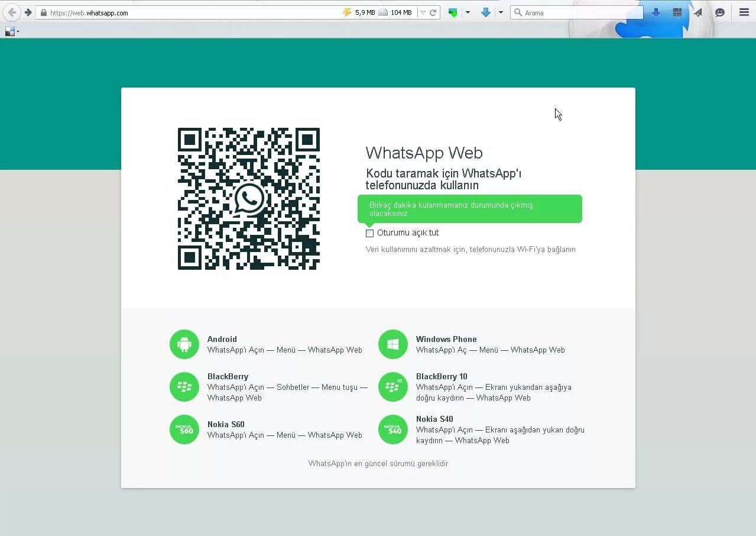Click the paper plane send icon
The height and width of the screenshot is (536, 756).
[698, 12]
